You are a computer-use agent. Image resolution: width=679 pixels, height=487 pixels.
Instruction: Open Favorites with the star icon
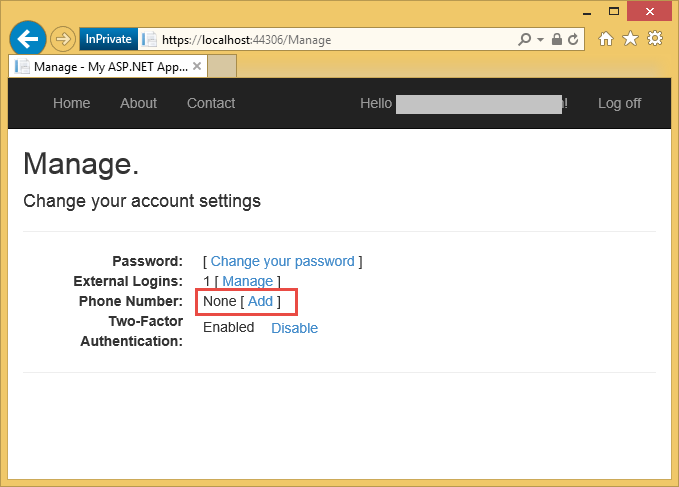[630, 39]
